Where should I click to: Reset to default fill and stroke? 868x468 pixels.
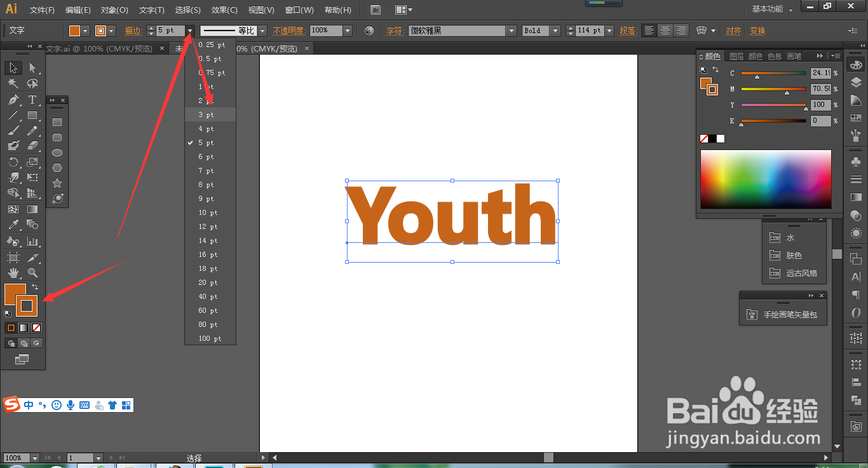pyautogui.click(x=7, y=313)
